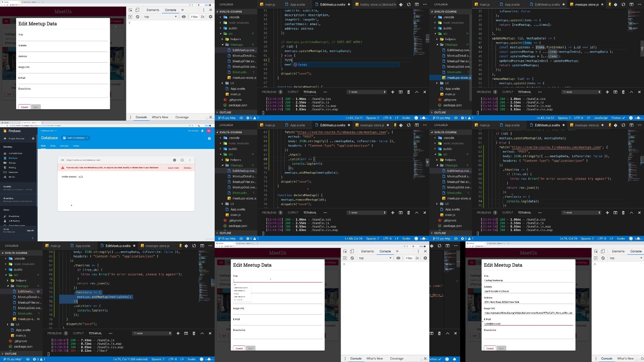Click minus icon in Firebase database card

182,160
